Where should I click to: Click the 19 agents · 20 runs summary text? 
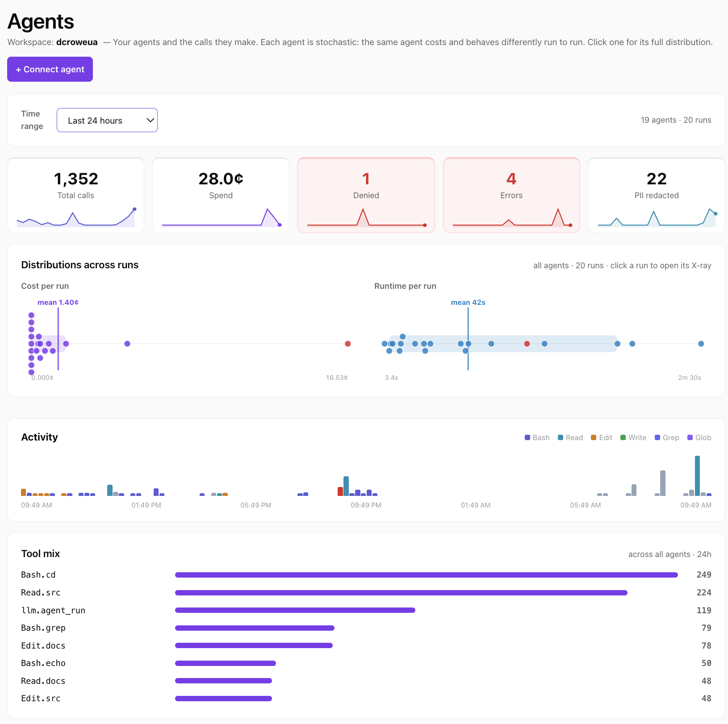tap(676, 120)
